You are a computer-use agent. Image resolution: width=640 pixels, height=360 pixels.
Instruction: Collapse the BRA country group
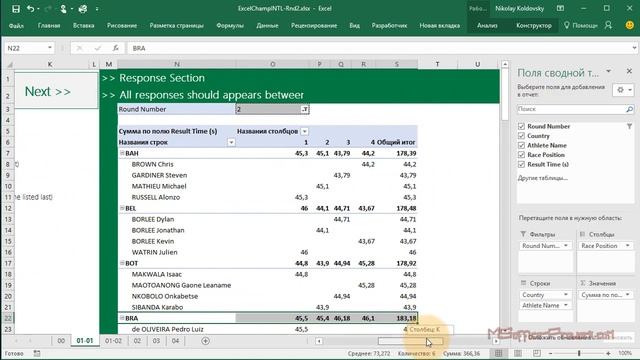point(122,318)
